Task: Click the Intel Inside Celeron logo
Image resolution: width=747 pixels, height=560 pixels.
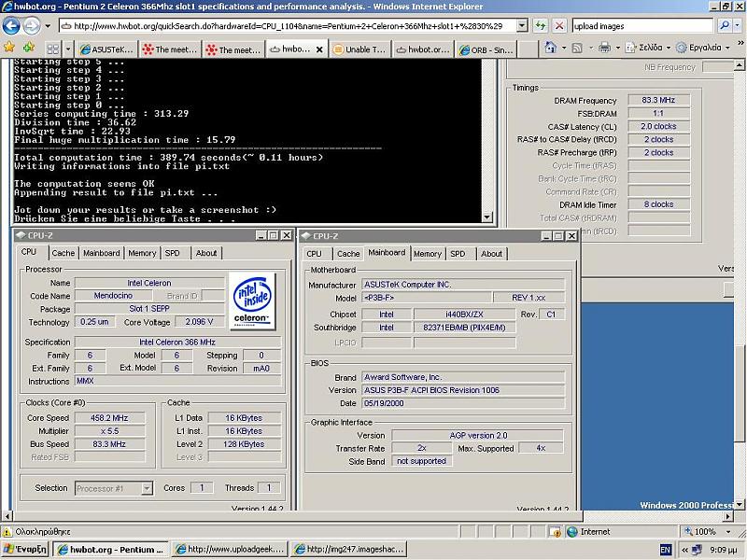Action: coord(252,301)
